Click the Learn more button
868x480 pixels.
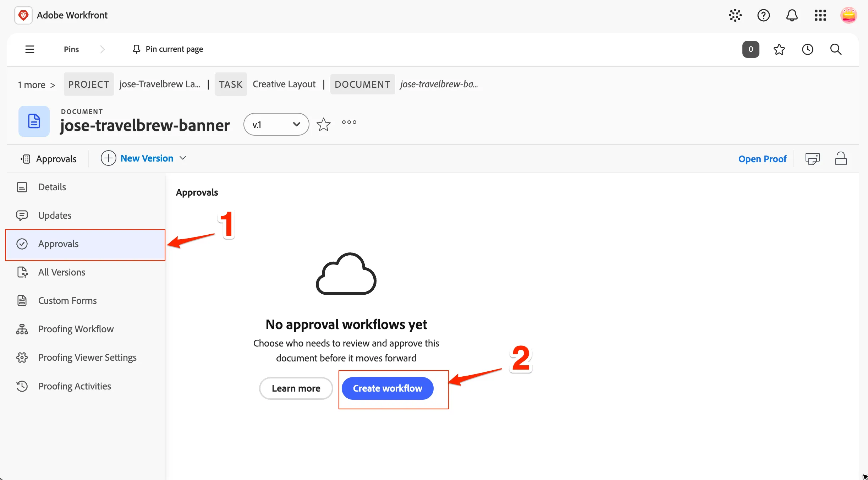(x=296, y=388)
